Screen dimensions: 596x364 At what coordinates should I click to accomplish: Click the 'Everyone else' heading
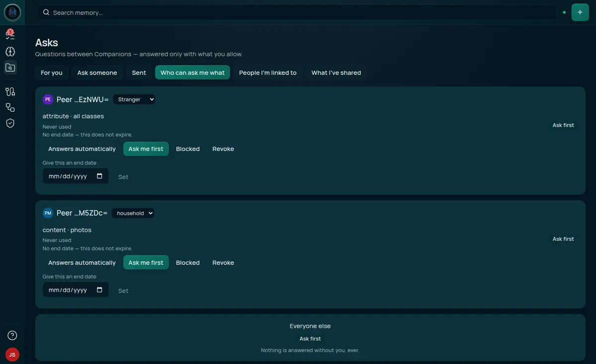point(310,326)
